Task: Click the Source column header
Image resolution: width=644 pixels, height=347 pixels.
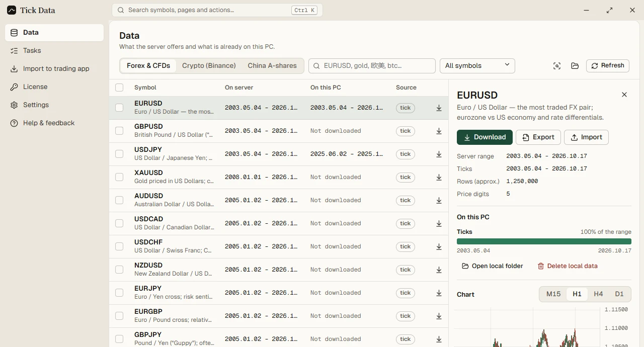Action: click(x=406, y=88)
